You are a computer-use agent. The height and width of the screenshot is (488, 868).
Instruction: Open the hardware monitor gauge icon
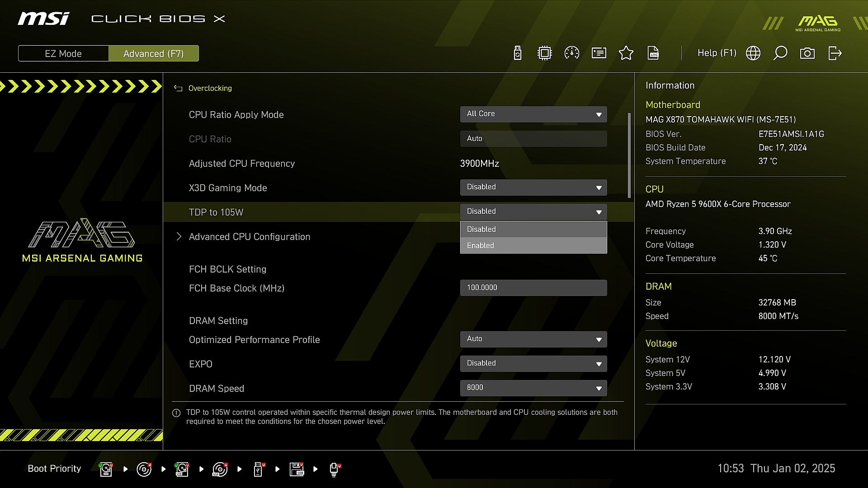pos(572,53)
